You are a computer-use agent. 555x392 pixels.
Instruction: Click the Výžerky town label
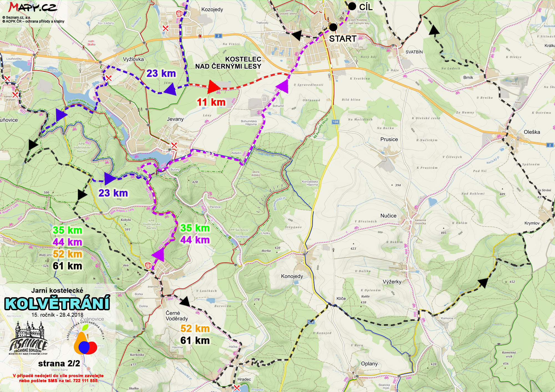392,282
